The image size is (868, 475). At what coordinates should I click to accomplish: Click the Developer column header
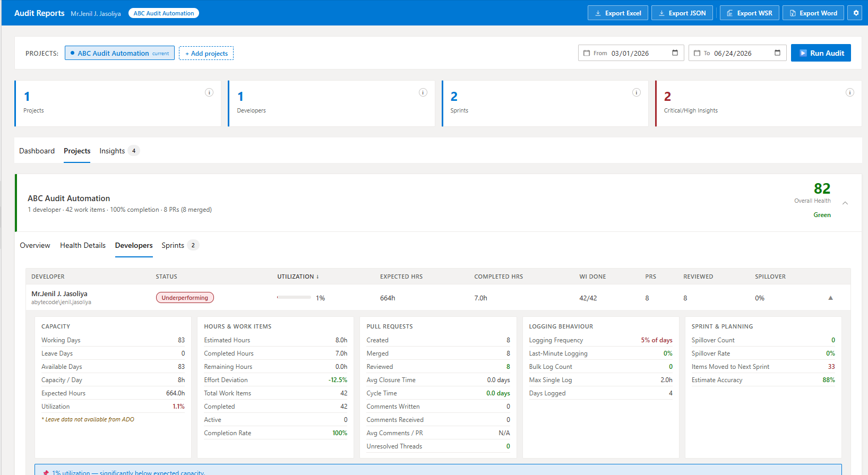pyautogui.click(x=48, y=277)
